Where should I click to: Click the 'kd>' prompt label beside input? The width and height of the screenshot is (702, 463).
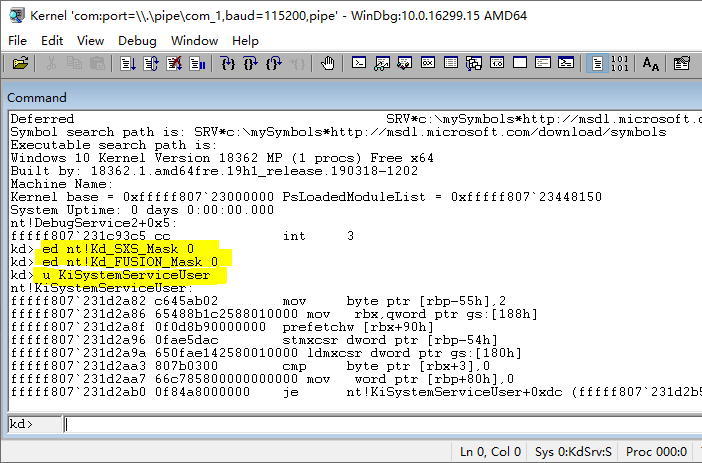(x=21, y=424)
